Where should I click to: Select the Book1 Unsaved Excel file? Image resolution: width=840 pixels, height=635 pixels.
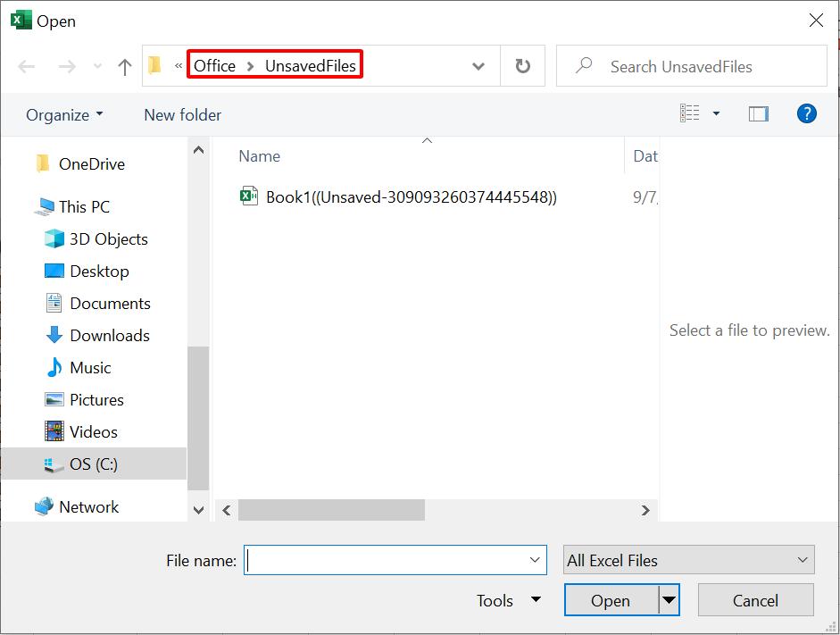click(411, 197)
